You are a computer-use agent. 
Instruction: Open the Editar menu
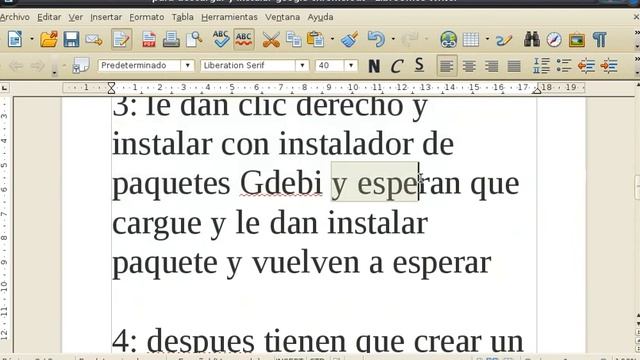tap(49, 17)
